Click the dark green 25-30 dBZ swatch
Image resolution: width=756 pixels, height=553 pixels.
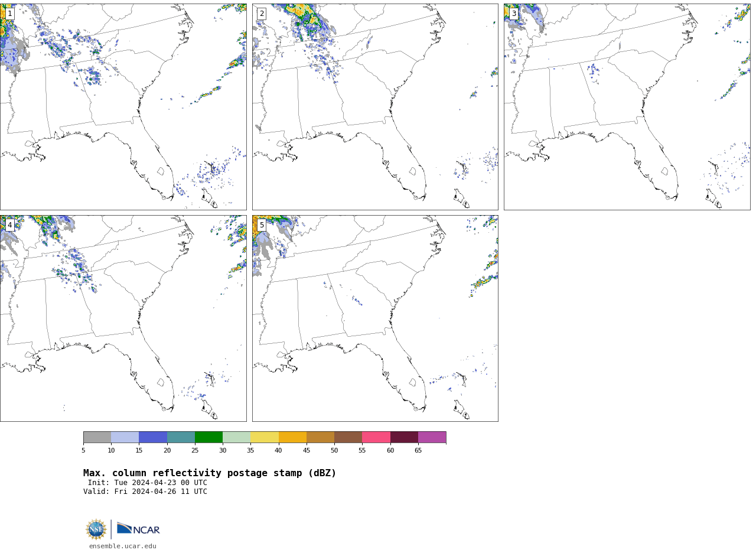[x=208, y=437]
